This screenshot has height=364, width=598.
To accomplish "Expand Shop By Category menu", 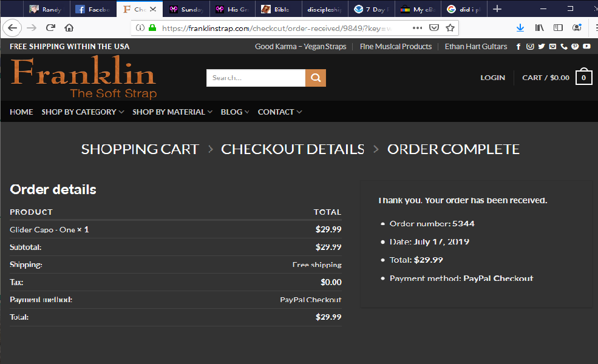I will pyautogui.click(x=83, y=112).
